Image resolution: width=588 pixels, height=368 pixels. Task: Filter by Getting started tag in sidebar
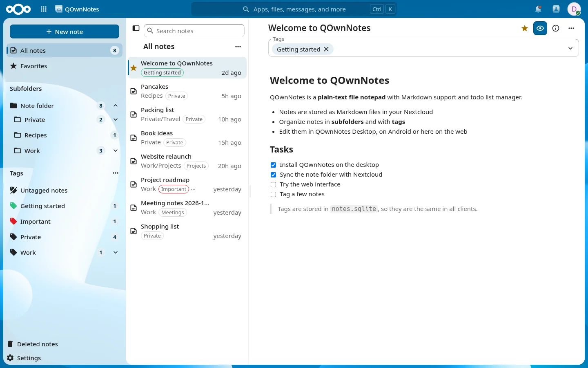64,206
